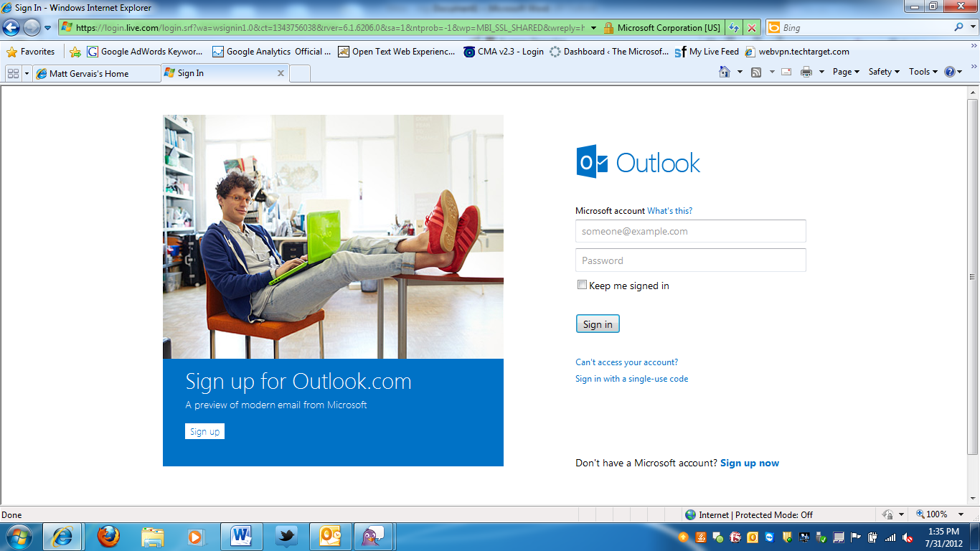Switch to Matt Gervais's Home tab

(97, 73)
